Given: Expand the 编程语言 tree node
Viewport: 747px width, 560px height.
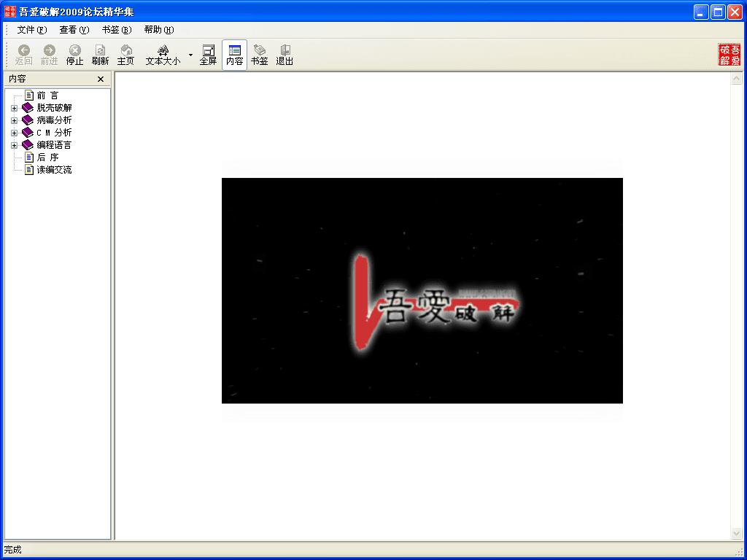Looking at the screenshot, I should [15, 145].
